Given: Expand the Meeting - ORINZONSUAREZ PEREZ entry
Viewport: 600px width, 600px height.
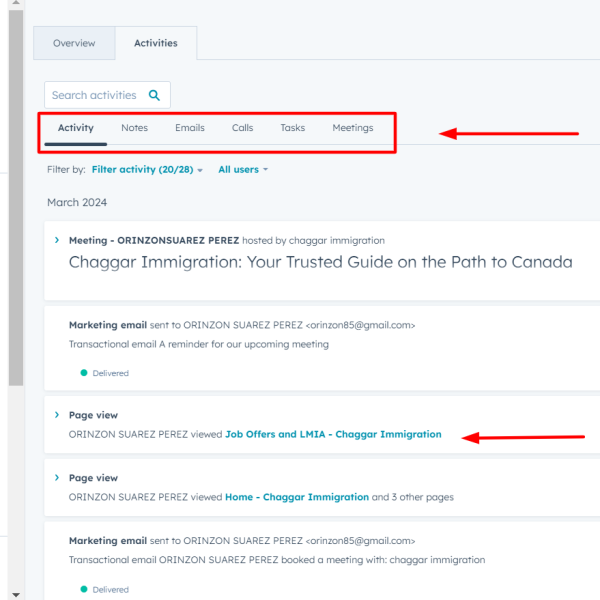Looking at the screenshot, I should pyautogui.click(x=57, y=240).
